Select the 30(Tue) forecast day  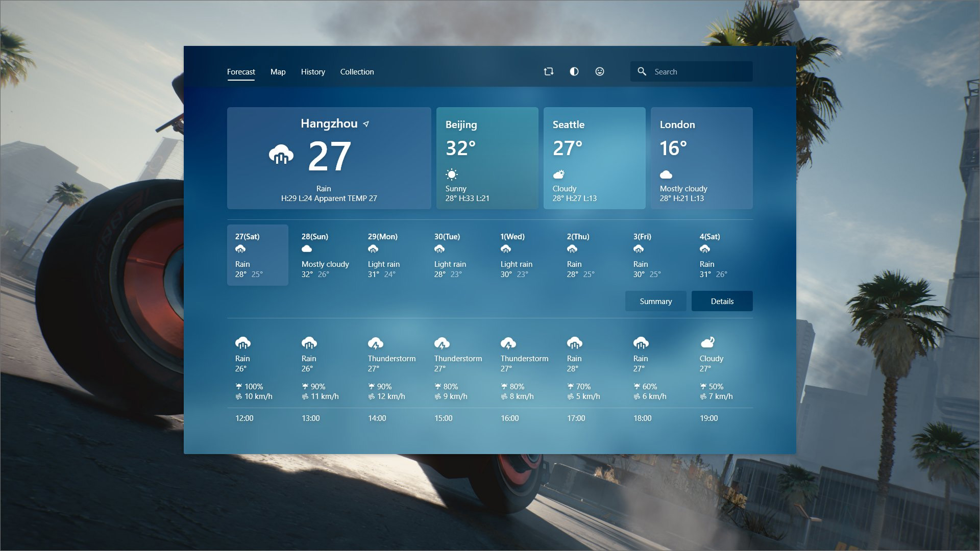click(457, 255)
